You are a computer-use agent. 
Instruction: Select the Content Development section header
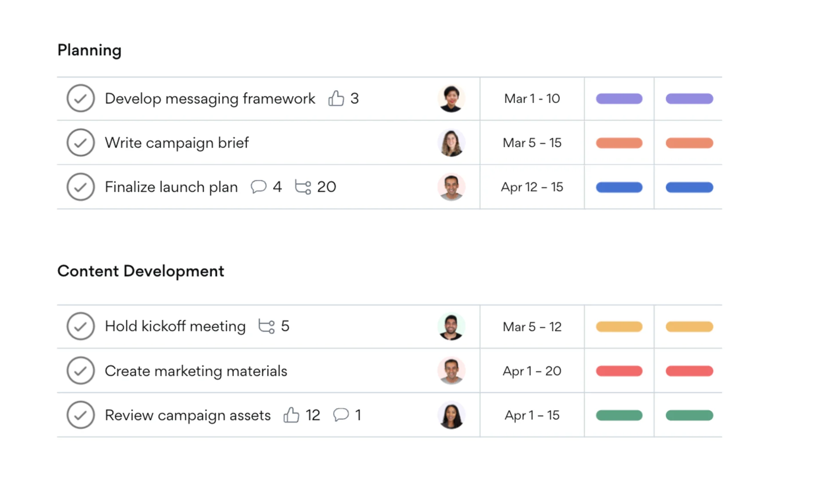tap(141, 271)
